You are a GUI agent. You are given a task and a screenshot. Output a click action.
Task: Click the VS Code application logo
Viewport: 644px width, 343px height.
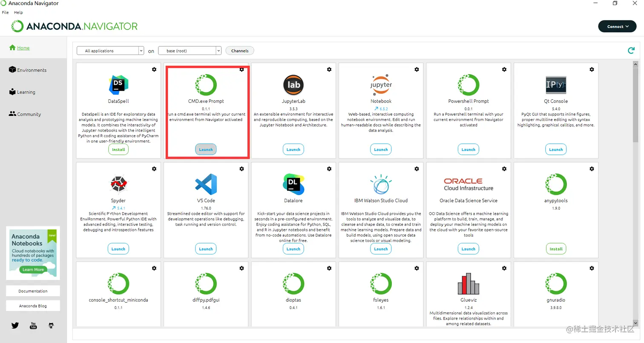(206, 184)
